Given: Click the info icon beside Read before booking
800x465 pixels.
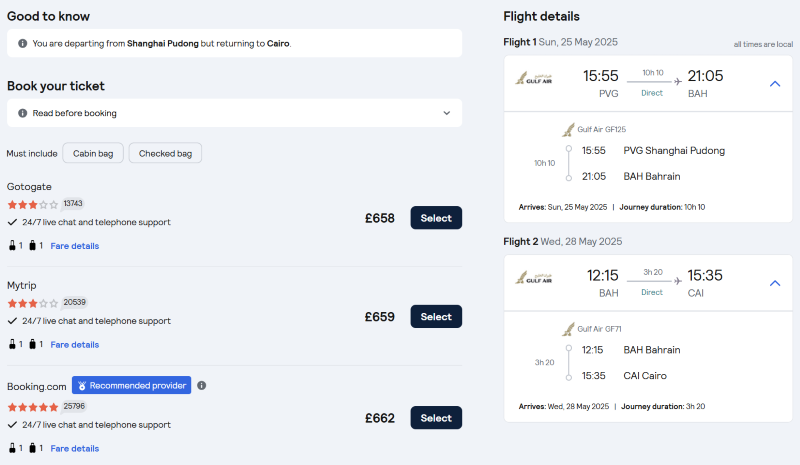Looking at the screenshot, I should 22,113.
